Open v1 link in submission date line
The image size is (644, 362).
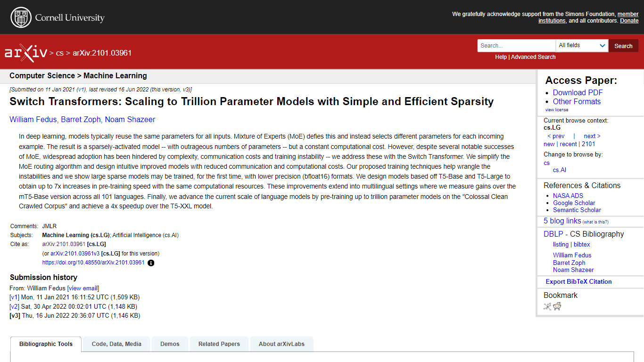tap(81, 90)
